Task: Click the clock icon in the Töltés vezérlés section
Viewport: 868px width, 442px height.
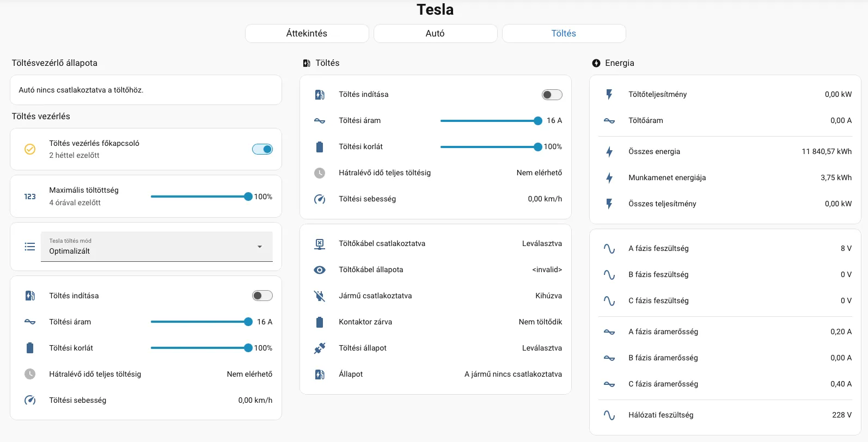Action: click(30, 374)
